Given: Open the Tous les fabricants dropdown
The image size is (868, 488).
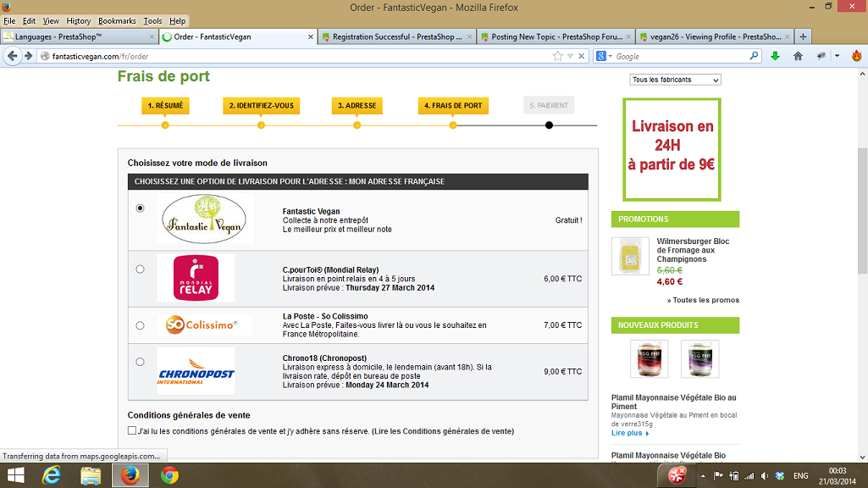Looking at the screenshot, I should pyautogui.click(x=675, y=80).
